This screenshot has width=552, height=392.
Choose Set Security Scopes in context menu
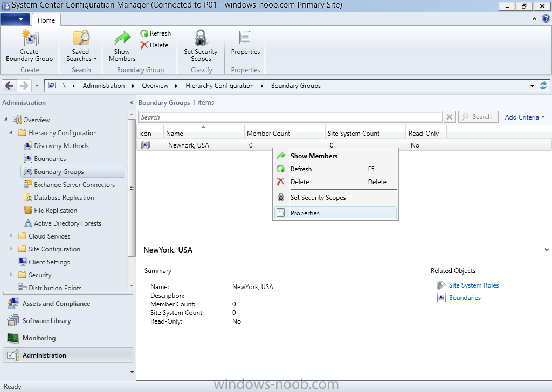click(335, 198)
